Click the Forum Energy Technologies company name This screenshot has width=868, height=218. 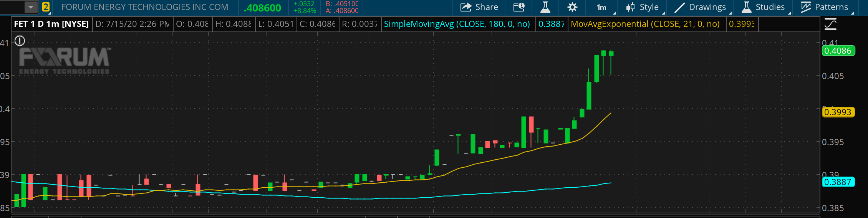click(145, 7)
